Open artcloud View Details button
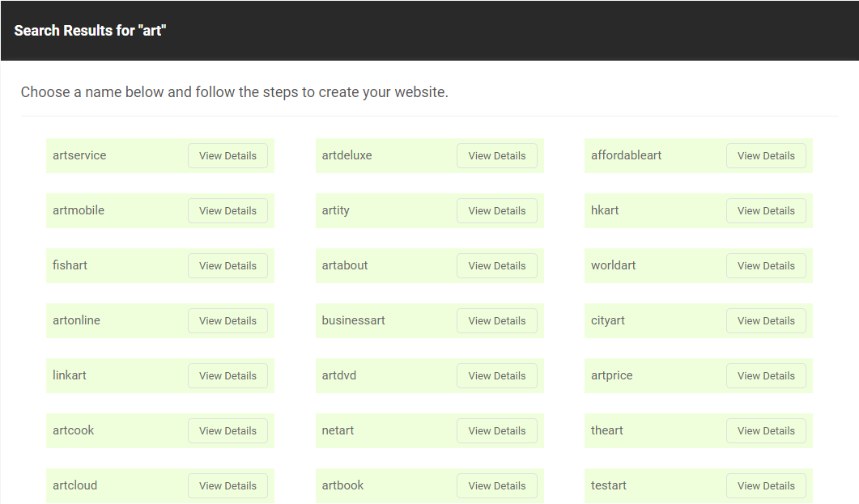This screenshot has width=859, height=504. point(228,486)
